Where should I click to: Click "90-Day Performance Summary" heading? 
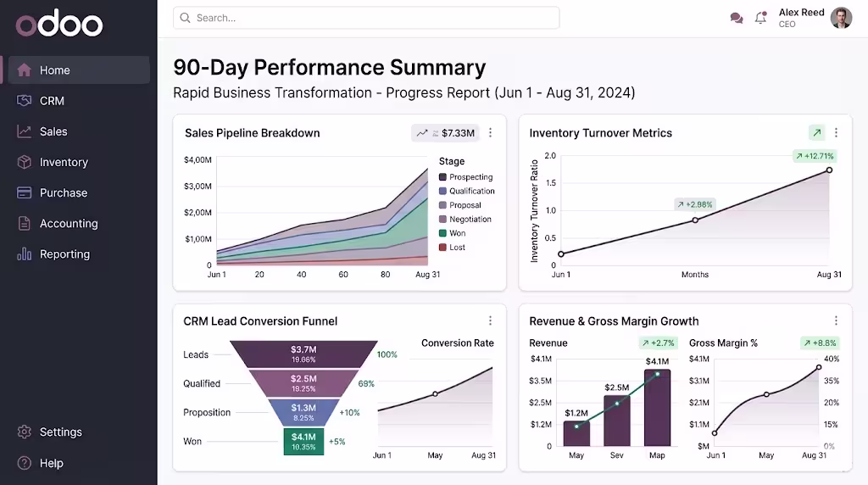(x=330, y=68)
